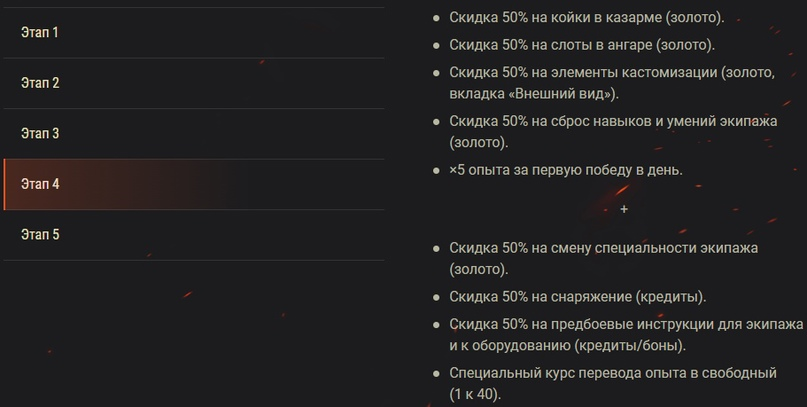The image size is (807, 407).
Task: Select the ×5 experience first victory line
Action: (566, 170)
